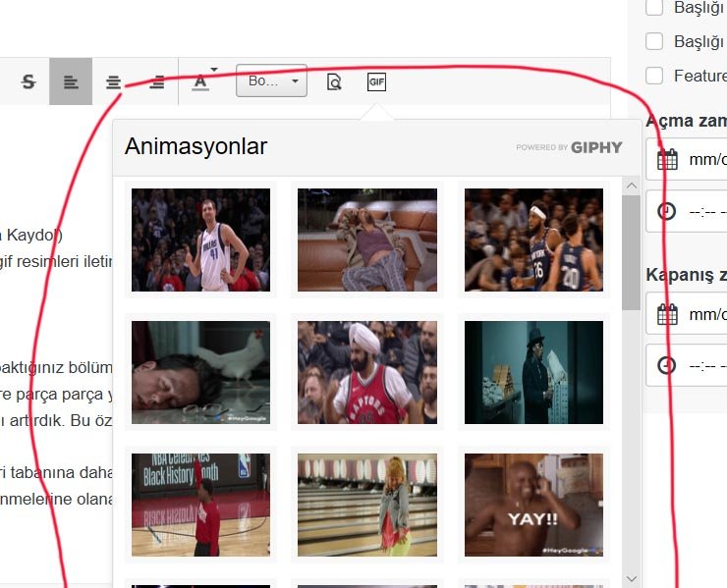Check the second Başlığı checkbox
The height and width of the screenshot is (588, 727).
click(x=654, y=41)
